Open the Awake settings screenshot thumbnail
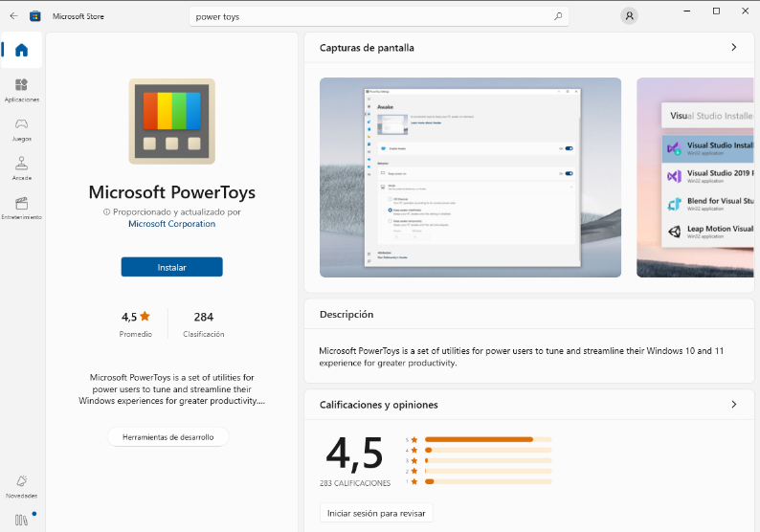This screenshot has width=760, height=532. [x=470, y=177]
